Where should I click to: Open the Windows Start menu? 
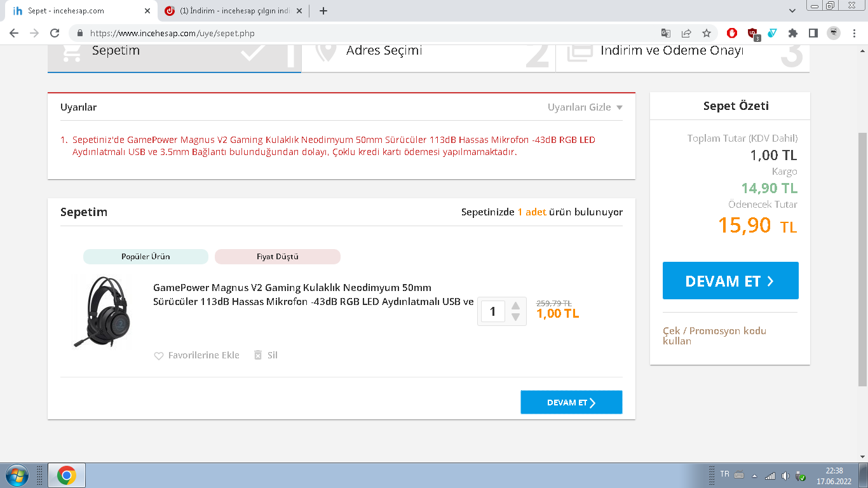16,475
